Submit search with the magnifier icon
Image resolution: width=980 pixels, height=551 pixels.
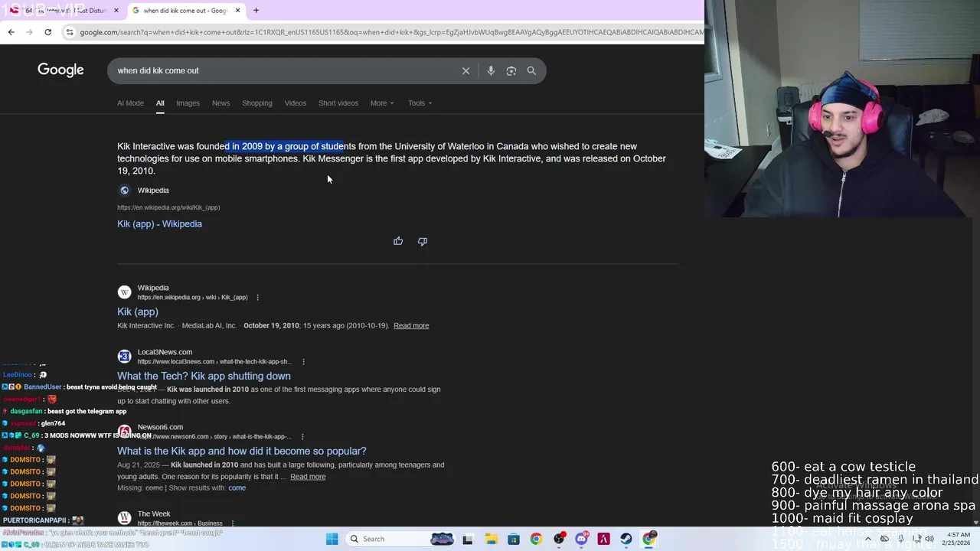tap(531, 70)
